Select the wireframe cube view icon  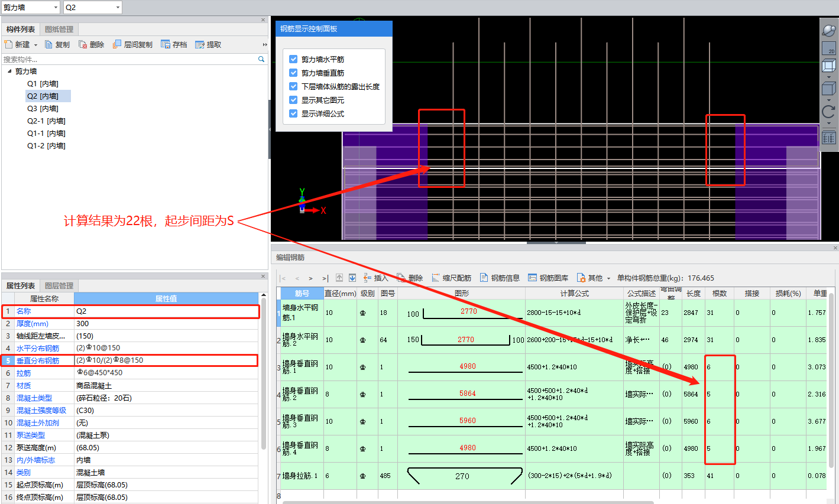[x=829, y=66]
